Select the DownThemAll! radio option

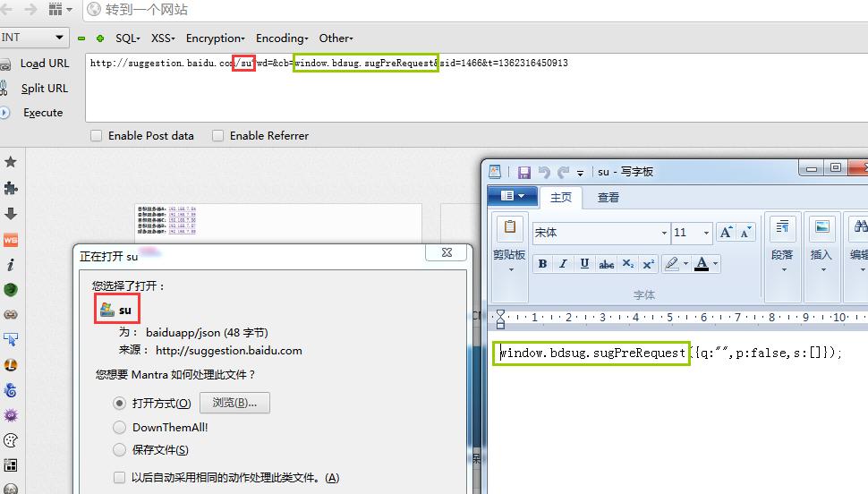[120, 427]
